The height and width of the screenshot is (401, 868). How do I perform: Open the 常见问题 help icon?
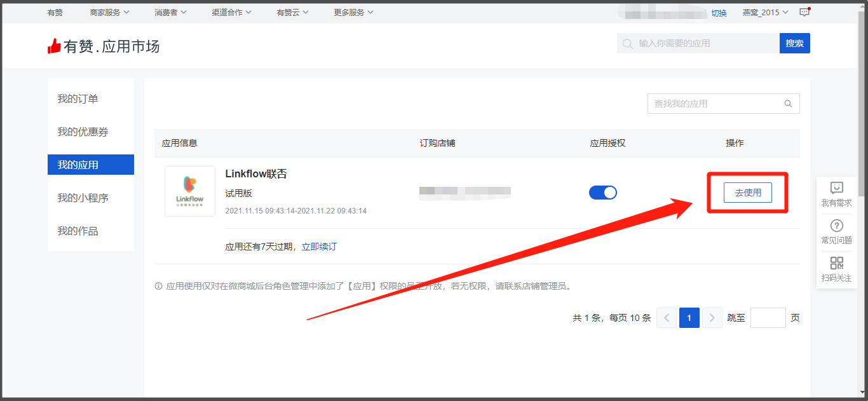point(837,225)
